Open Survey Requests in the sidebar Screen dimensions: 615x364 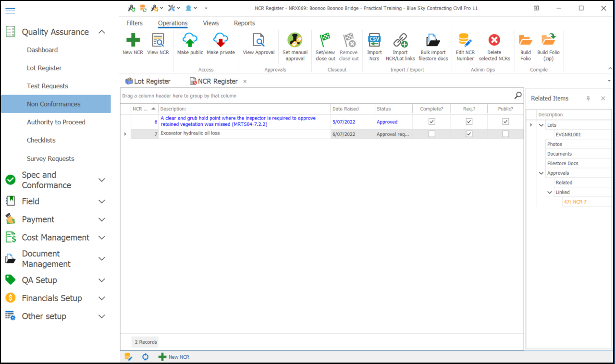pos(50,158)
